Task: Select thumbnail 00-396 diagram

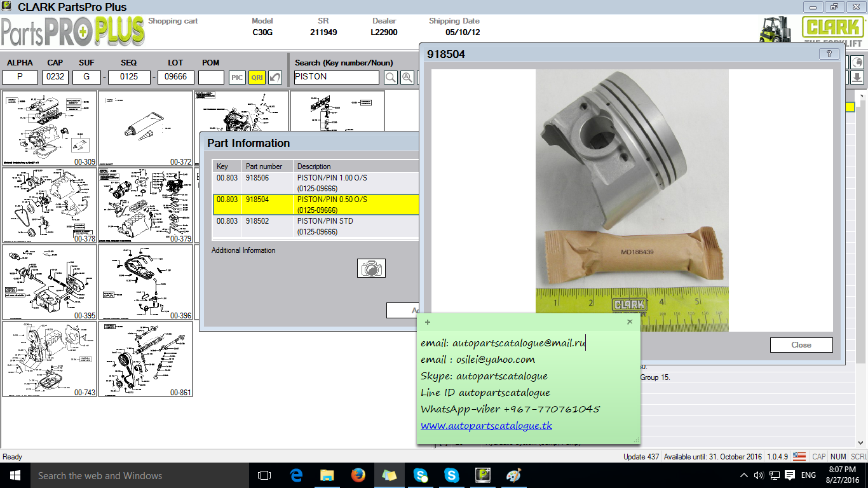Action: click(146, 282)
